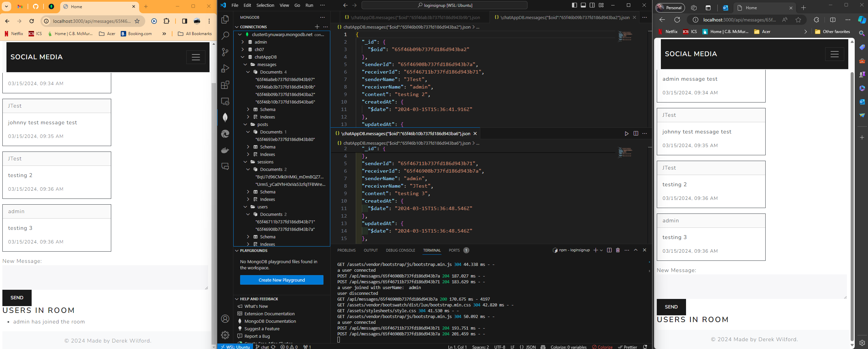The image size is (868, 349).
Task: Open the Run menu in VS Code
Action: [309, 5]
